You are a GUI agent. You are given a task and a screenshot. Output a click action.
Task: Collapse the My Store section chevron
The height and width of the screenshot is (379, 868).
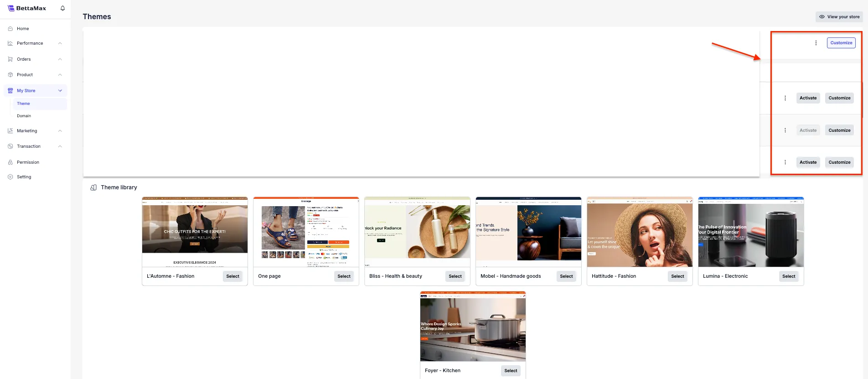click(60, 91)
